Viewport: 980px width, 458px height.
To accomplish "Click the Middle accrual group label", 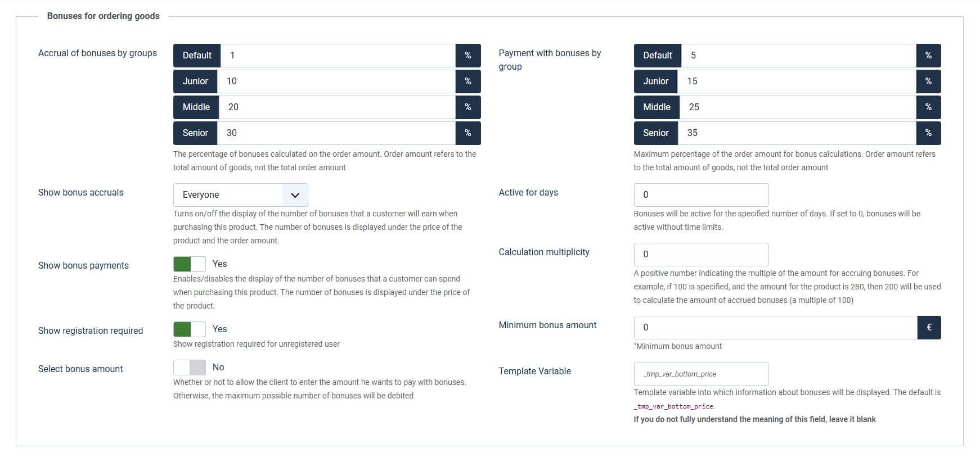I will click(x=196, y=107).
